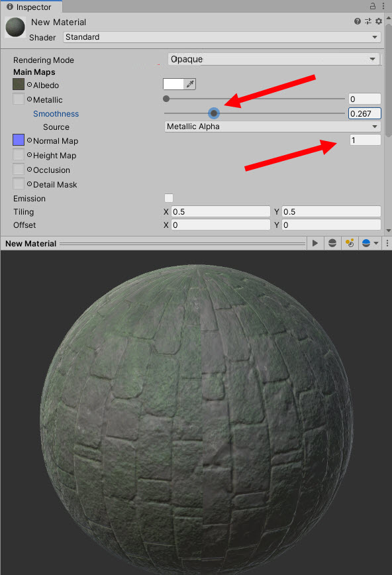Open the material settings gear menu

click(379, 21)
